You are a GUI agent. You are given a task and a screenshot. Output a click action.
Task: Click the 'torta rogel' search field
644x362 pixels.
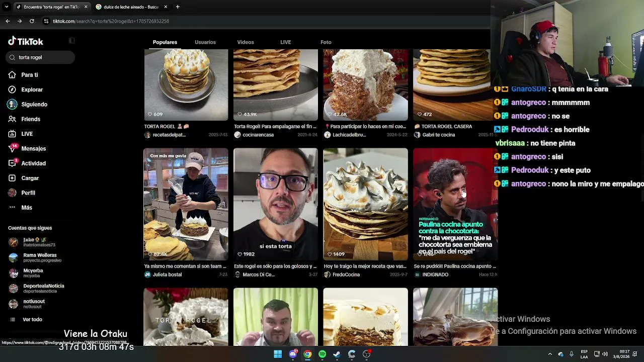(x=41, y=57)
